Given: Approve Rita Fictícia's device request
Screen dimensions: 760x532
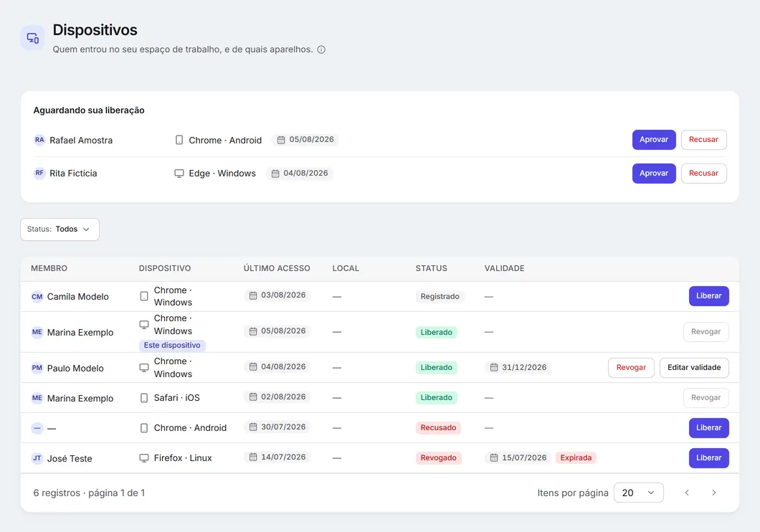Looking at the screenshot, I should (x=654, y=173).
